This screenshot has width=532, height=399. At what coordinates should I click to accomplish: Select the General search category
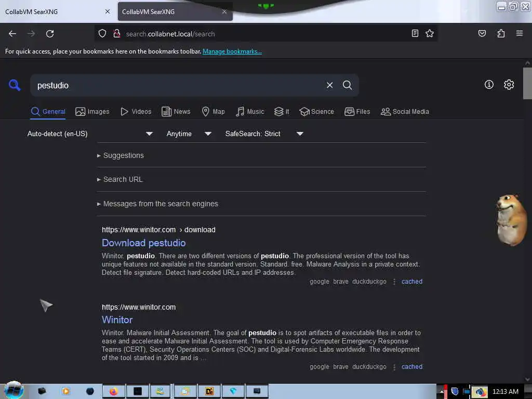pyautogui.click(x=48, y=111)
